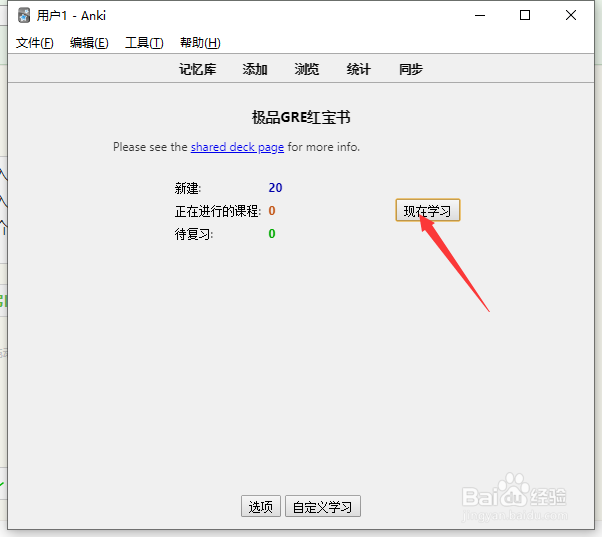Minimize the Anki window
602x537 pixels.
(480, 15)
